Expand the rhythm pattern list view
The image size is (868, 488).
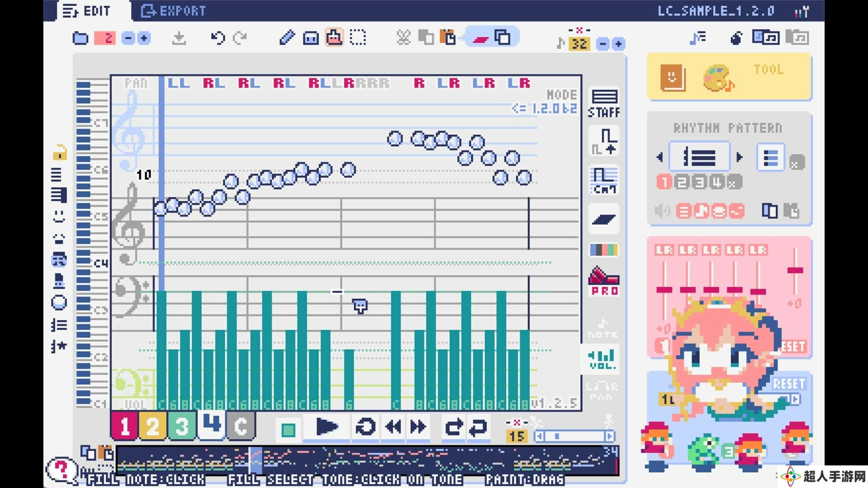tap(771, 157)
